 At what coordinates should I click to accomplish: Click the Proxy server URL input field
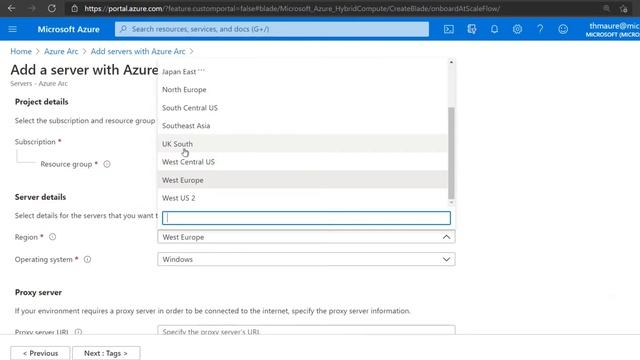point(306,330)
